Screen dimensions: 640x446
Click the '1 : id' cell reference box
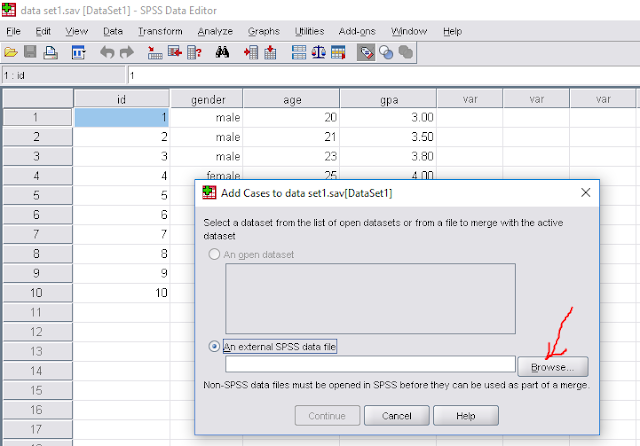[63, 75]
